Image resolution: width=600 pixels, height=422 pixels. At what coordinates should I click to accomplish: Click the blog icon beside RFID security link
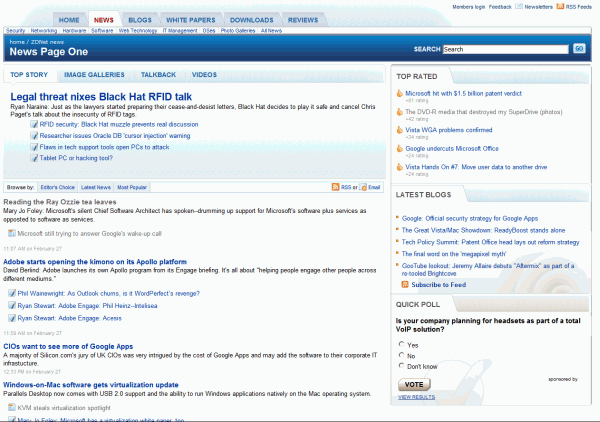pos(34,124)
